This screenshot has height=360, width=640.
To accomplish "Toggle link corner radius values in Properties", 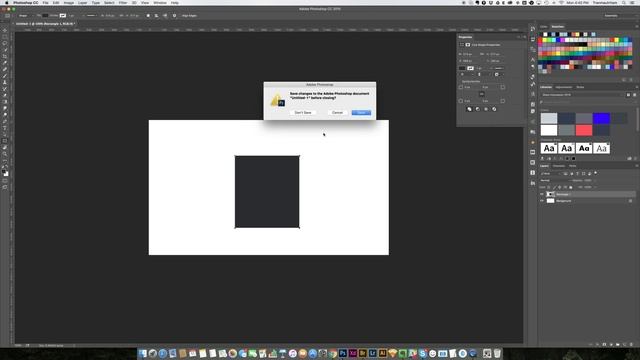I will [x=482, y=94].
